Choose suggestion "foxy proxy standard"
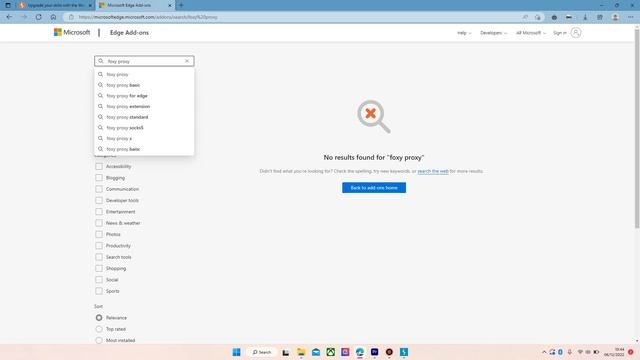This screenshot has height=360, width=640. tap(144, 117)
